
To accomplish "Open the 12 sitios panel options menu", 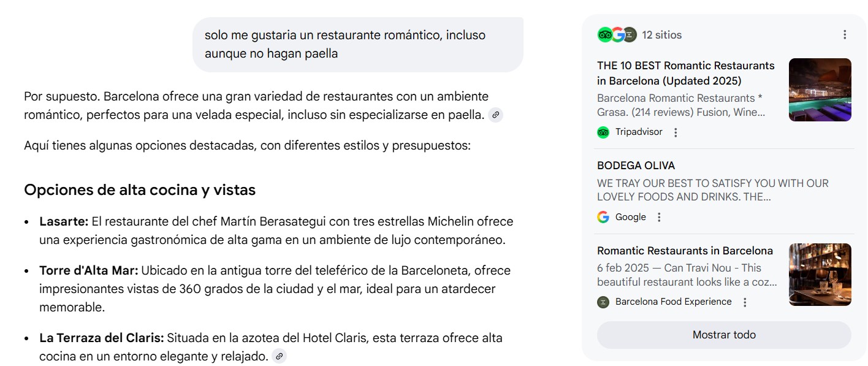I will point(845,35).
